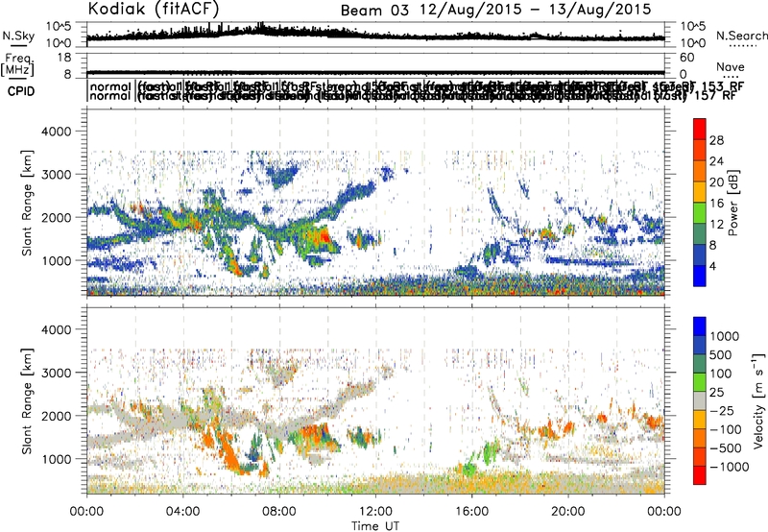
Task: Click the '20:00' time tick label
Action: [568, 512]
